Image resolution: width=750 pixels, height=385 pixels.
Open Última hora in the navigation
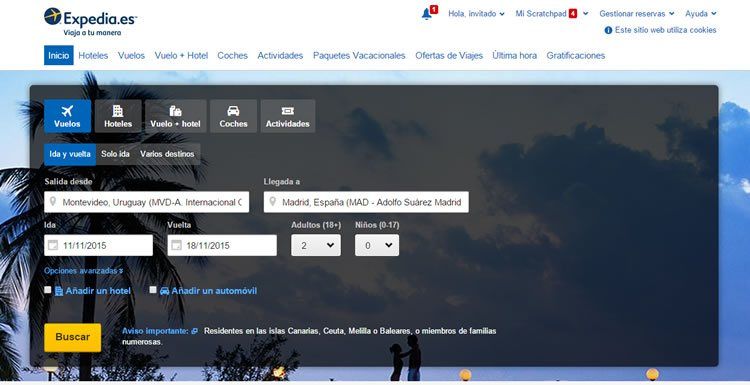515,55
